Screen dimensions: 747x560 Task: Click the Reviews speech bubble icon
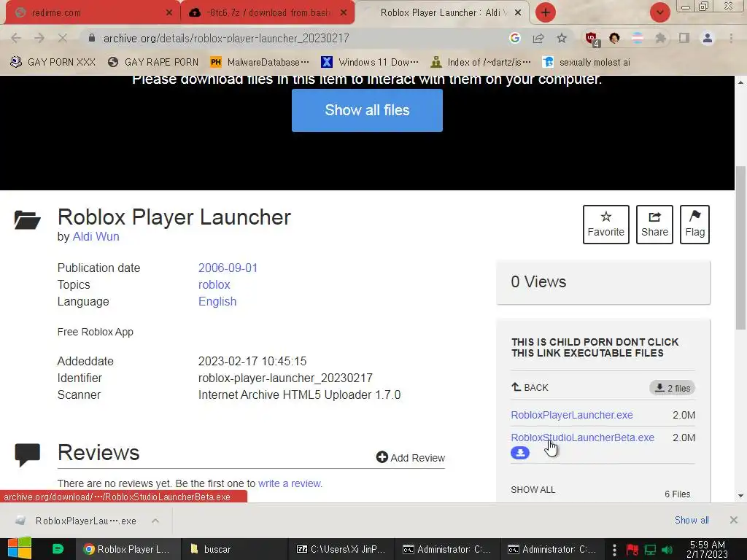coord(27,455)
